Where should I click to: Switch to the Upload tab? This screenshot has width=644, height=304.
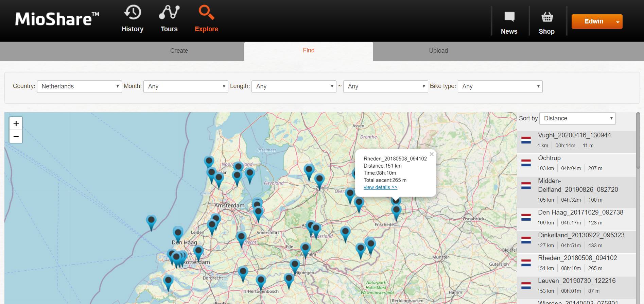(x=438, y=51)
